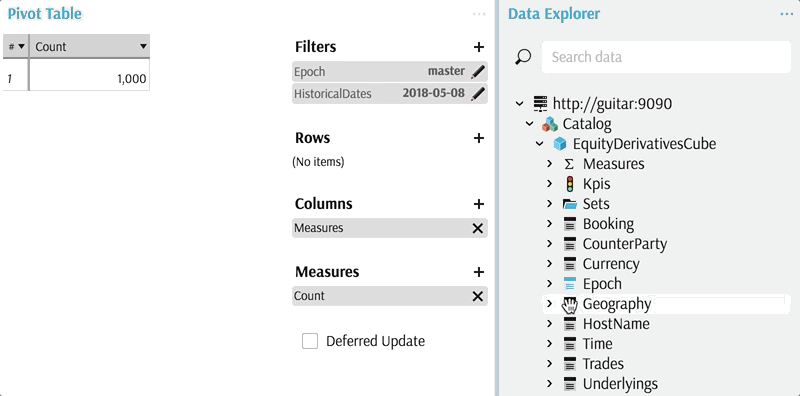Click the EquityDerivativesCube cube icon

click(x=560, y=144)
